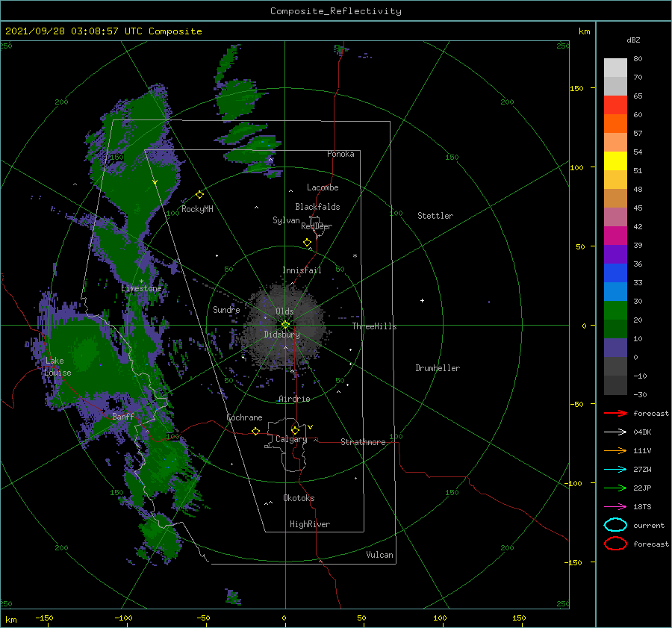The width and height of the screenshot is (672, 628).
Task: Click the Okotoks town label
Action: pos(299,498)
